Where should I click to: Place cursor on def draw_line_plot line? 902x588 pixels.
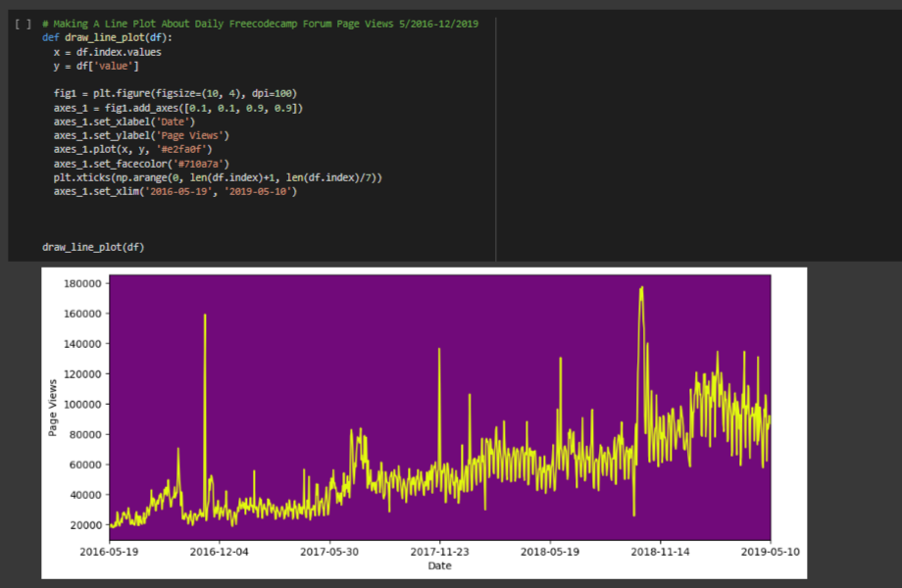click(x=107, y=37)
